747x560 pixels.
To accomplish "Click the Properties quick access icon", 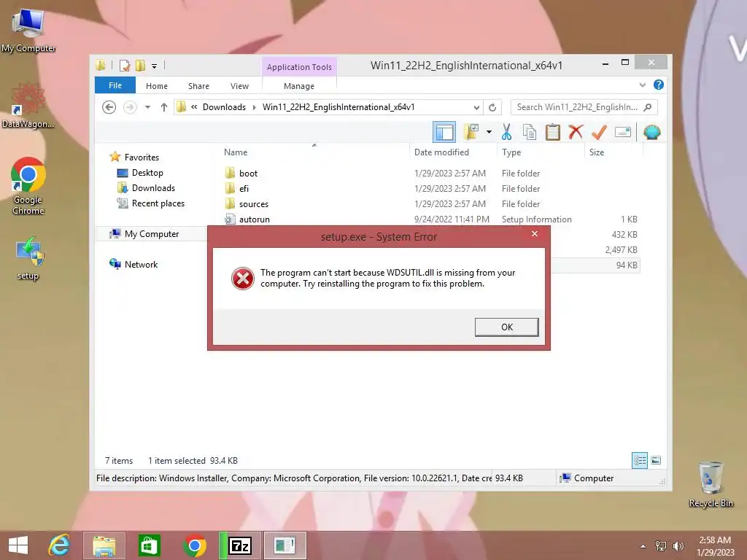I will coord(125,65).
